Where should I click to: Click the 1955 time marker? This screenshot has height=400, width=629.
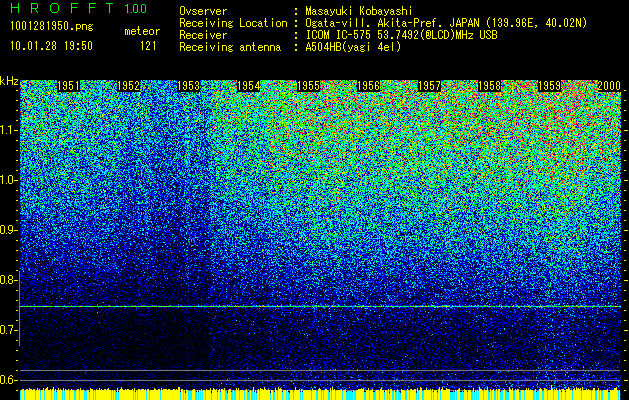pyautogui.click(x=308, y=86)
